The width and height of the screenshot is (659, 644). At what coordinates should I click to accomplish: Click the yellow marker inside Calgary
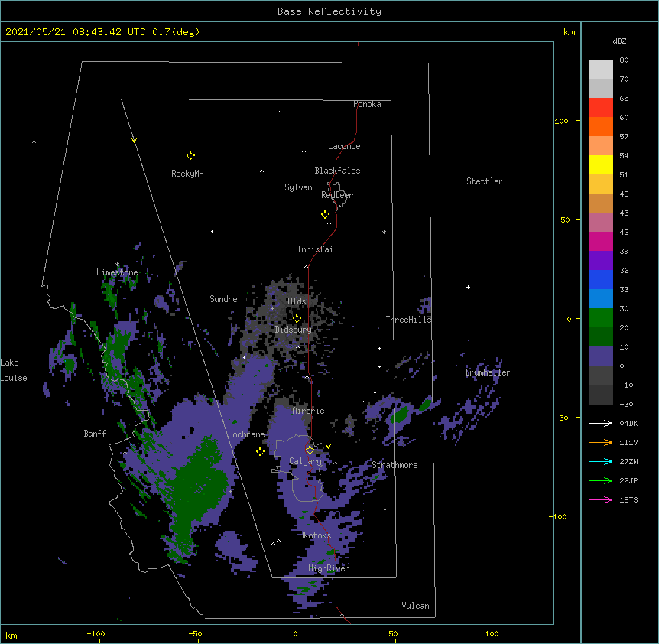pos(310,450)
